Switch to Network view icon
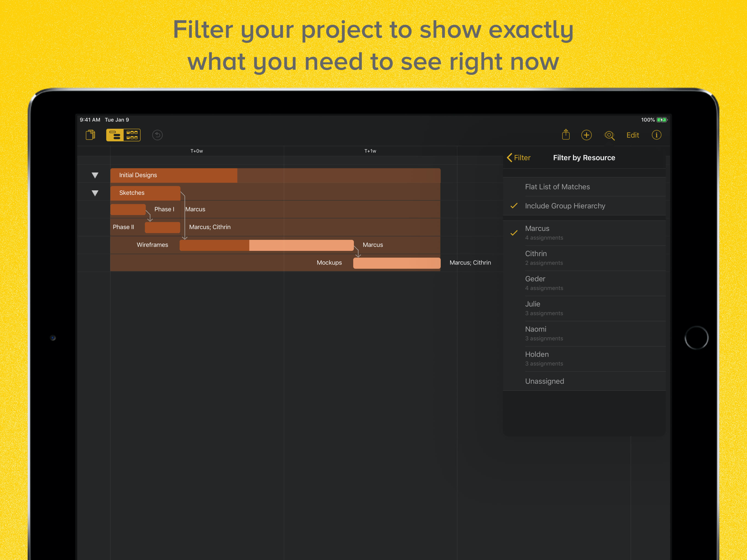 click(x=132, y=135)
